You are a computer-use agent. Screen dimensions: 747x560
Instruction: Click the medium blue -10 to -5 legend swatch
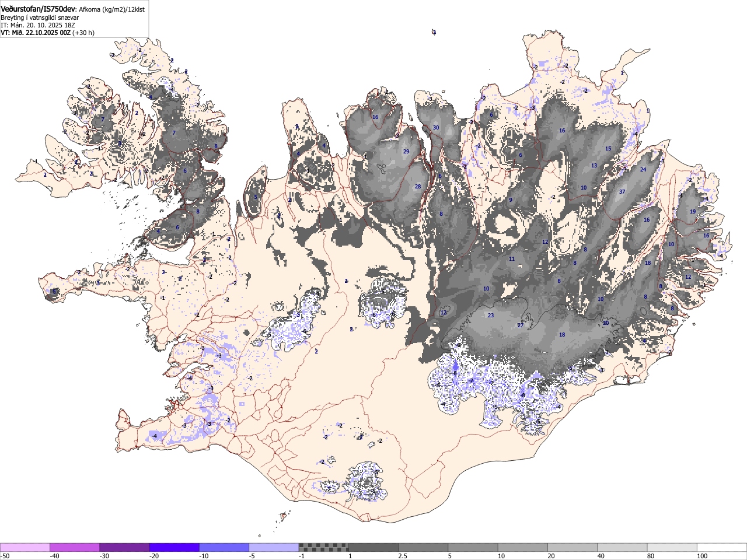224,547
